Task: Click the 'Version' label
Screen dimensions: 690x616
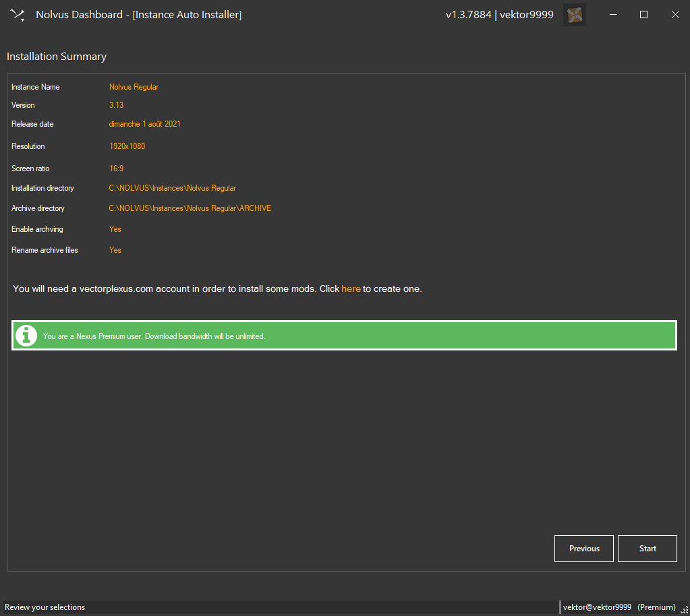Action: (x=23, y=105)
